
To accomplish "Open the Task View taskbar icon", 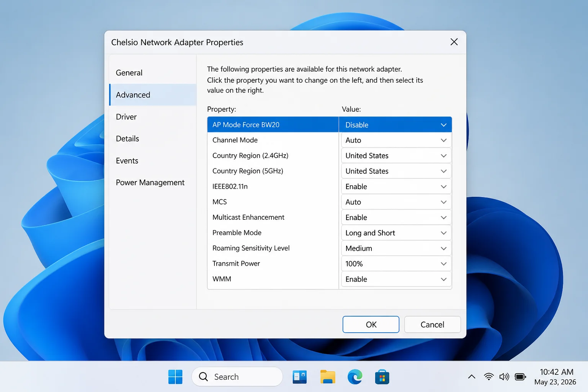I will [x=299, y=377].
